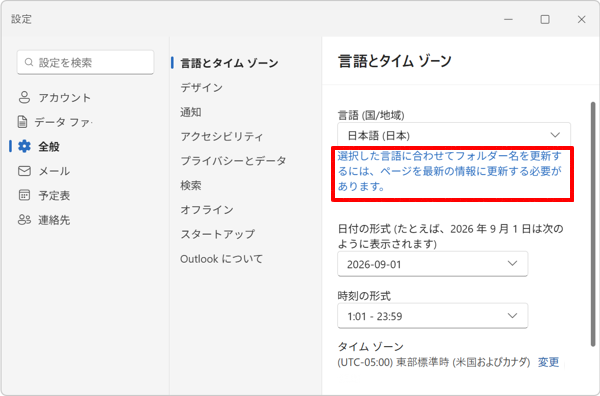Select the 検索 submenu item
Screen dimensions: 600x396
pyautogui.click(x=191, y=186)
